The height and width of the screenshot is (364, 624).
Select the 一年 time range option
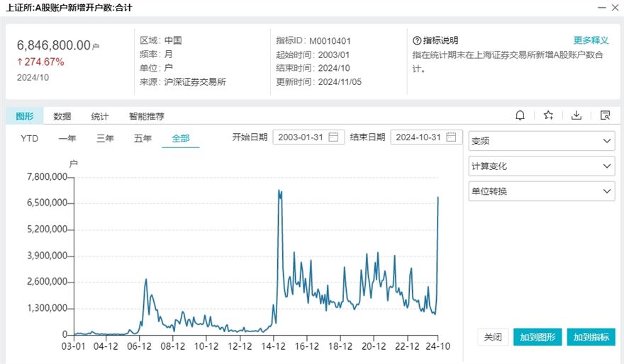point(67,138)
